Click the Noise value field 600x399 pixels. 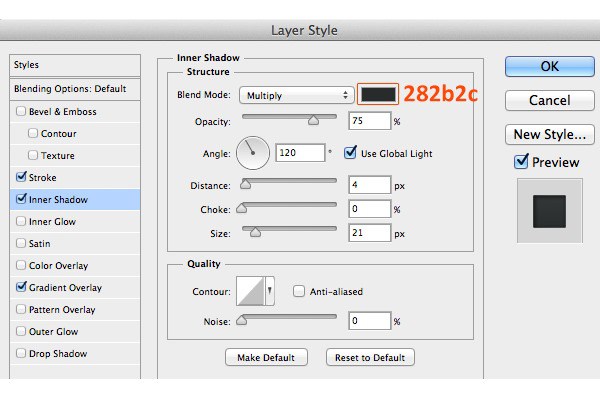[x=370, y=321]
